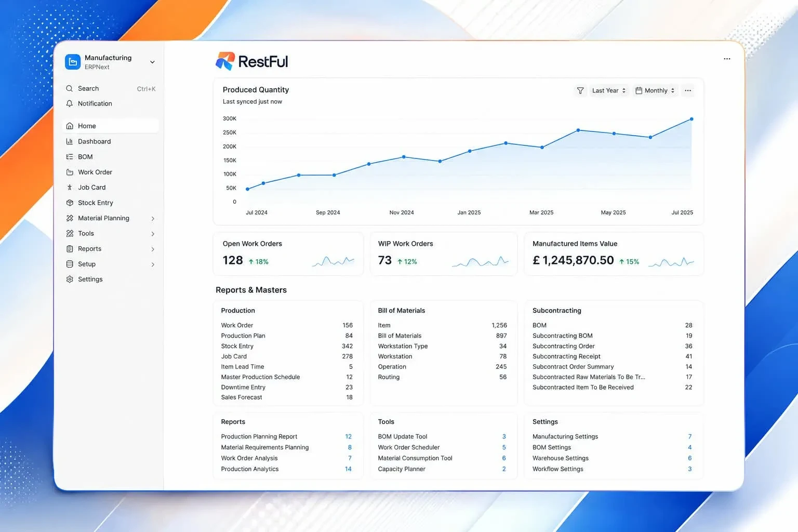Click the Material Planning icon
The width and height of the screenshot is (798, 532).
click(70, 218)
